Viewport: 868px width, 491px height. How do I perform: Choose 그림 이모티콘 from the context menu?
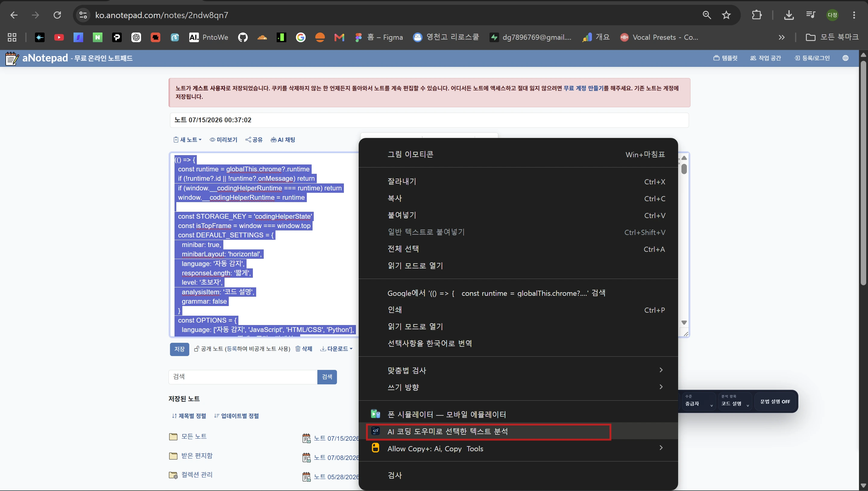point(518,155)
